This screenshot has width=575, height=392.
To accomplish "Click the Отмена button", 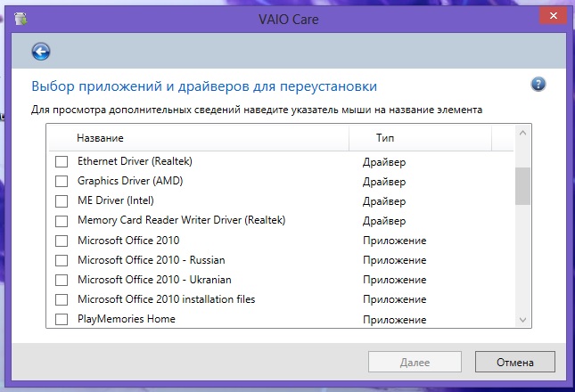I will [515, 362].
